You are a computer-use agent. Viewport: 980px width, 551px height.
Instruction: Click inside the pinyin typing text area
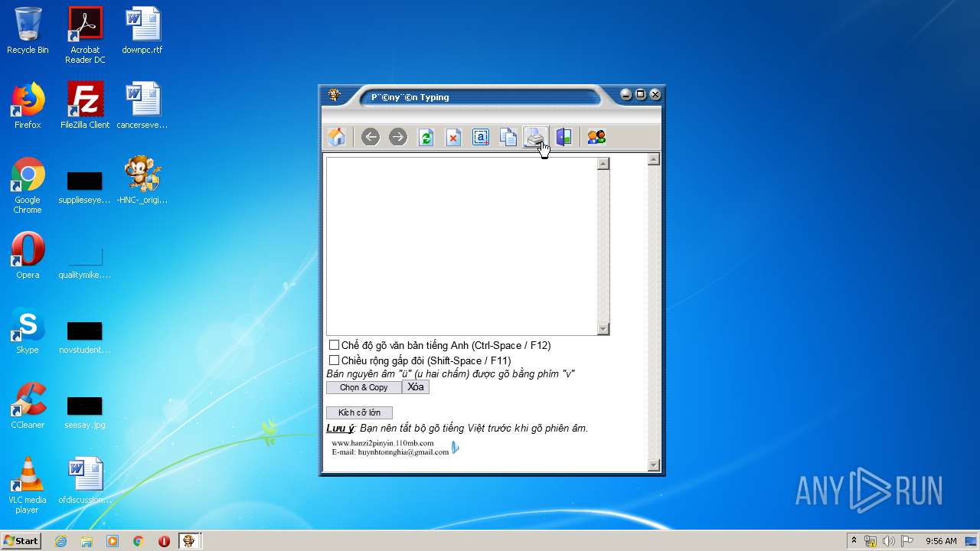click(462, 246)
